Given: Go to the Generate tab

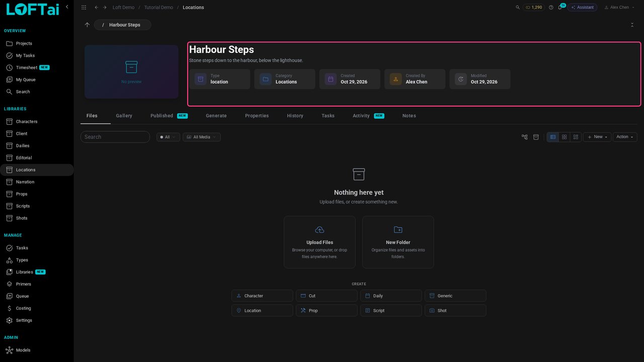Looking at the screenshot, I should [216, 116].
